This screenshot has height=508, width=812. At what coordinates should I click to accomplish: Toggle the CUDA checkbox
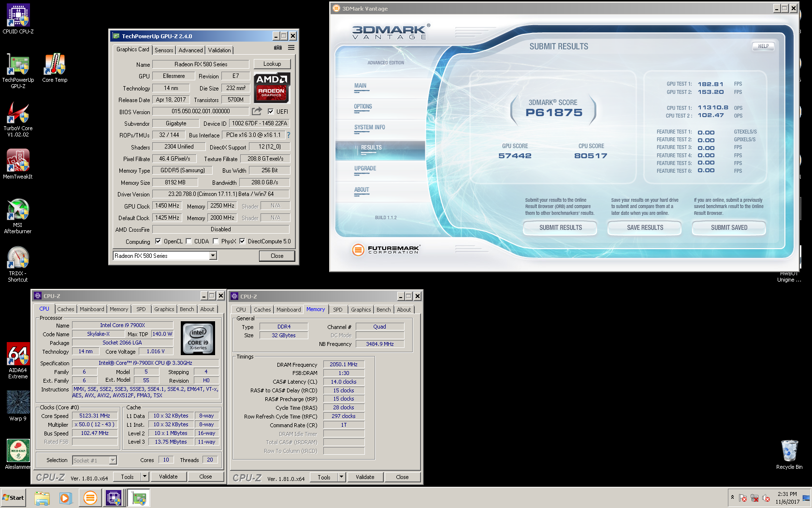click(189, 241)
